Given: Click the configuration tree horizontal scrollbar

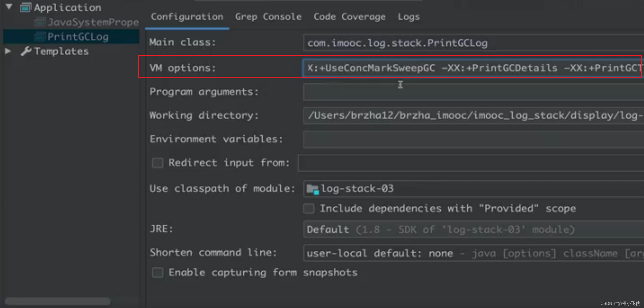Looking at the screenshot, I should 58,301.
